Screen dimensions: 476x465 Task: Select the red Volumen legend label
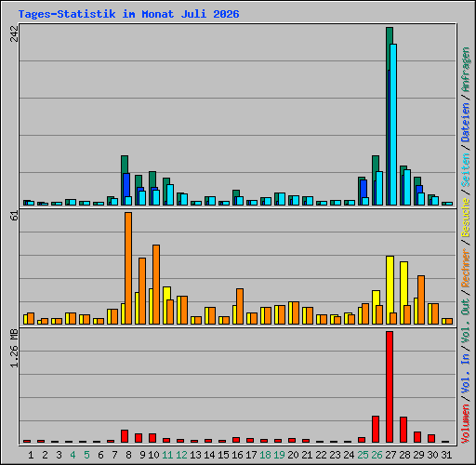[466, 423]
